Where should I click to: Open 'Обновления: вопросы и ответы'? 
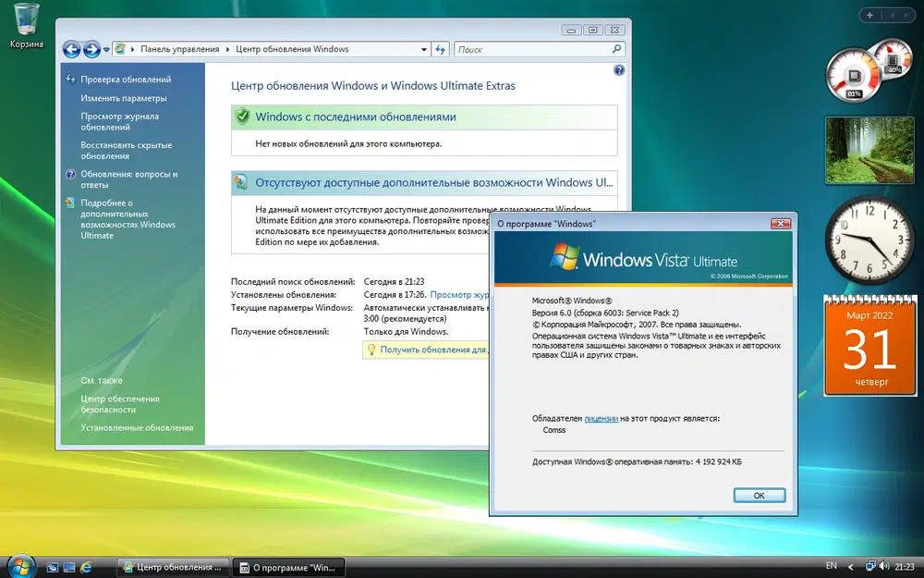pyautogui.click(x=129, y=179)
